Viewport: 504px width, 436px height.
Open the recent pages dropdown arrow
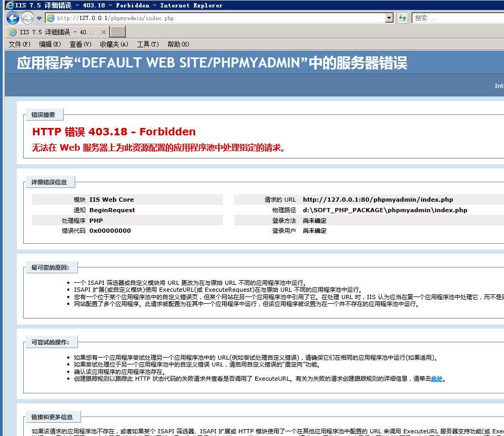click(x=39, y=18)
